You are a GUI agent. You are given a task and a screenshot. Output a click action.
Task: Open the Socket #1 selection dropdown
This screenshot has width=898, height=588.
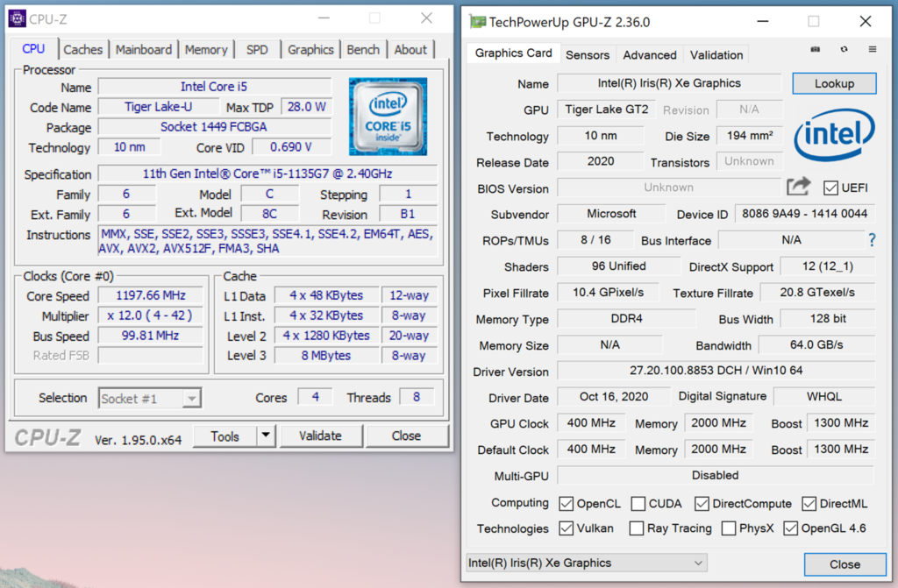150,399
